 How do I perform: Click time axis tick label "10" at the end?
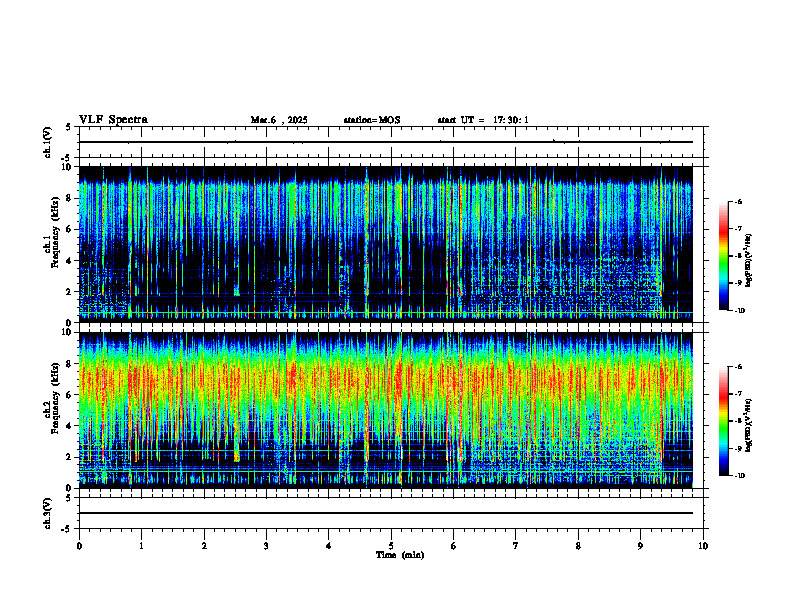coord(703,546)
